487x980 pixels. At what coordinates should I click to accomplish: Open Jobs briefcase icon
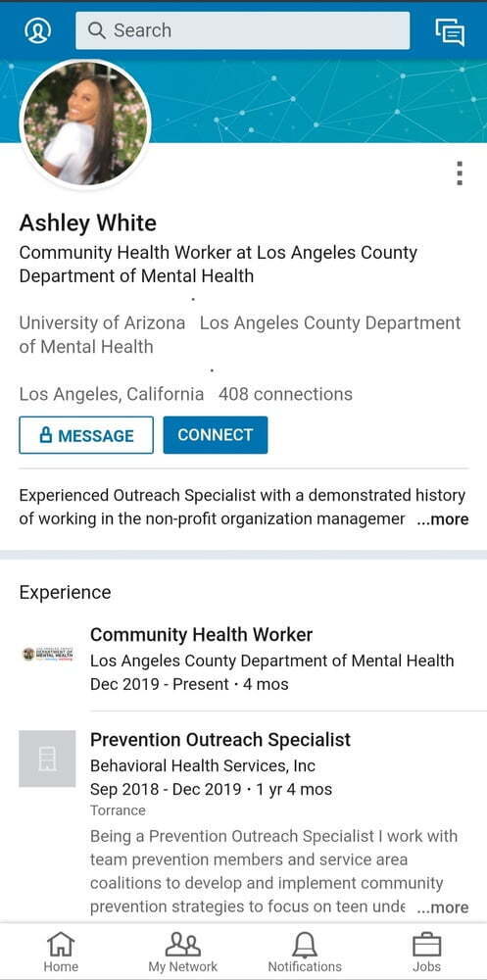426,944
